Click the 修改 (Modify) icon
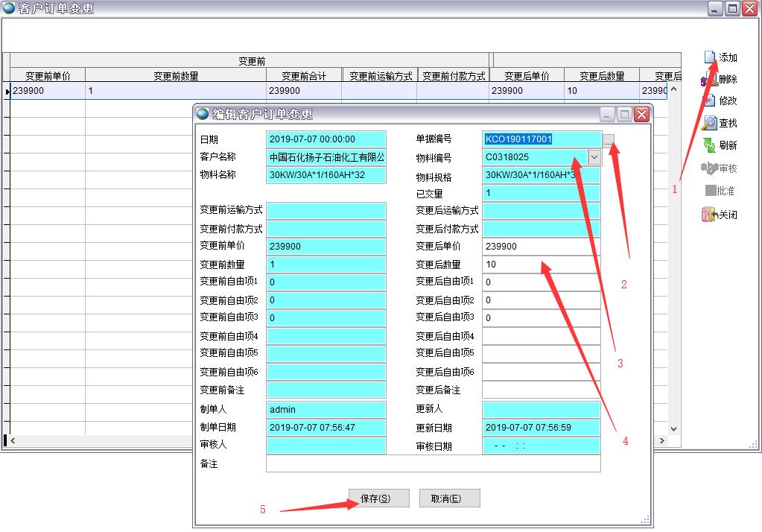 pos(708,101)
